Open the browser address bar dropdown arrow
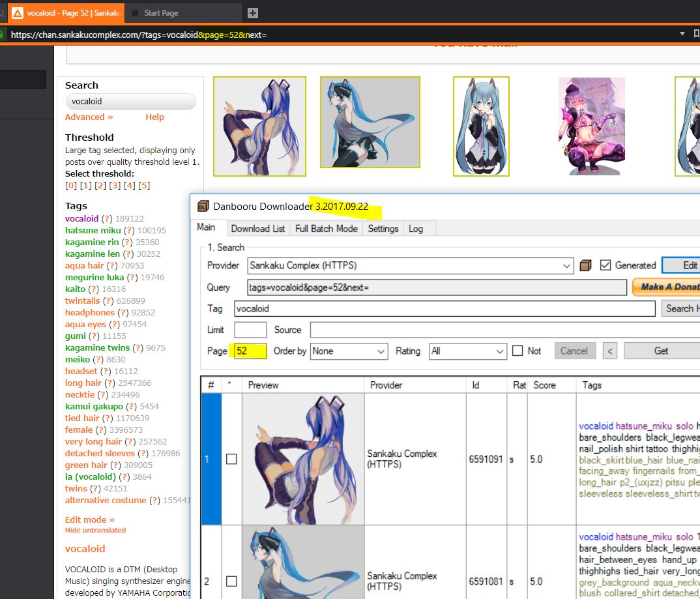Screen dimensions: 700x599 (682, 34)
